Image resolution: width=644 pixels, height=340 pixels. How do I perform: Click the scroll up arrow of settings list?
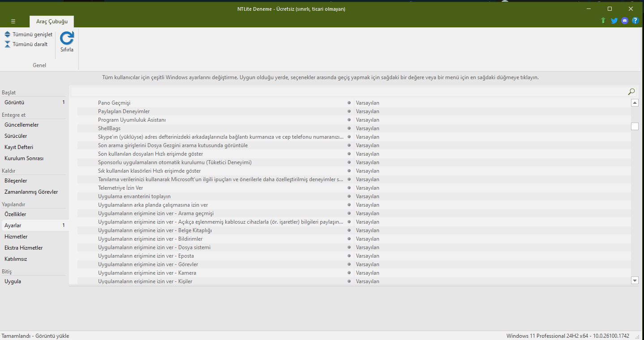(635, 102)
